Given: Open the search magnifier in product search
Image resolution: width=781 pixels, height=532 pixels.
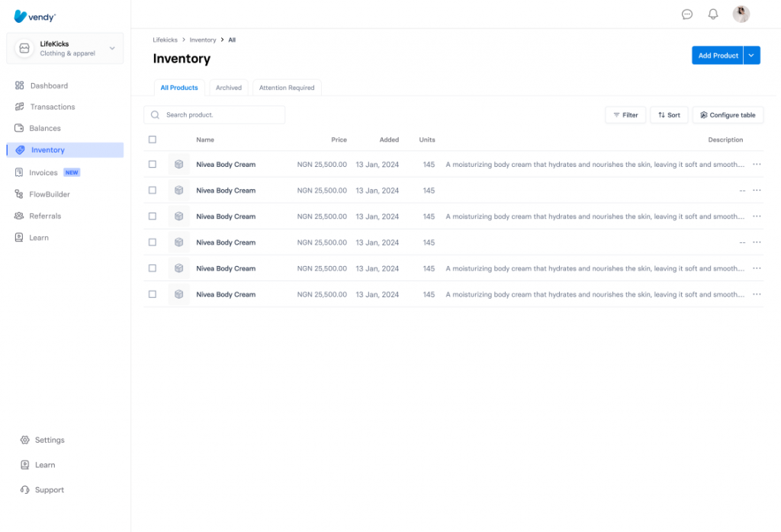Looking at the screenshot, I should click(155, 114).
